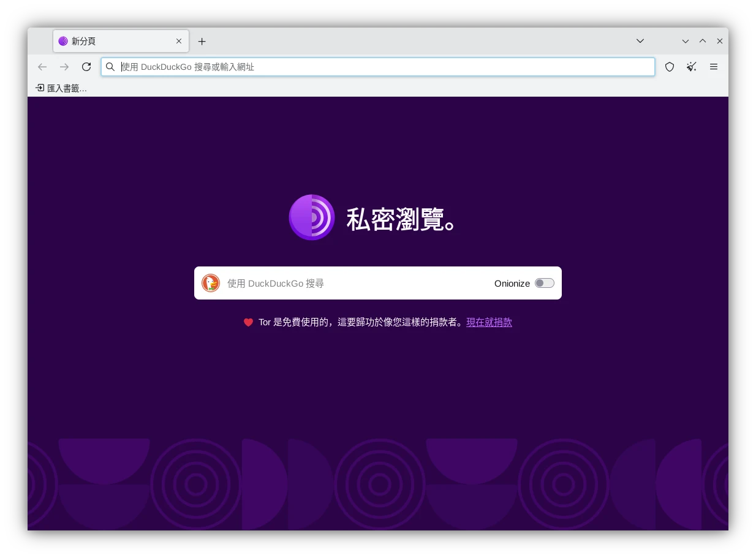
Task: Open the shield security level panel
Action: (670, 67)
